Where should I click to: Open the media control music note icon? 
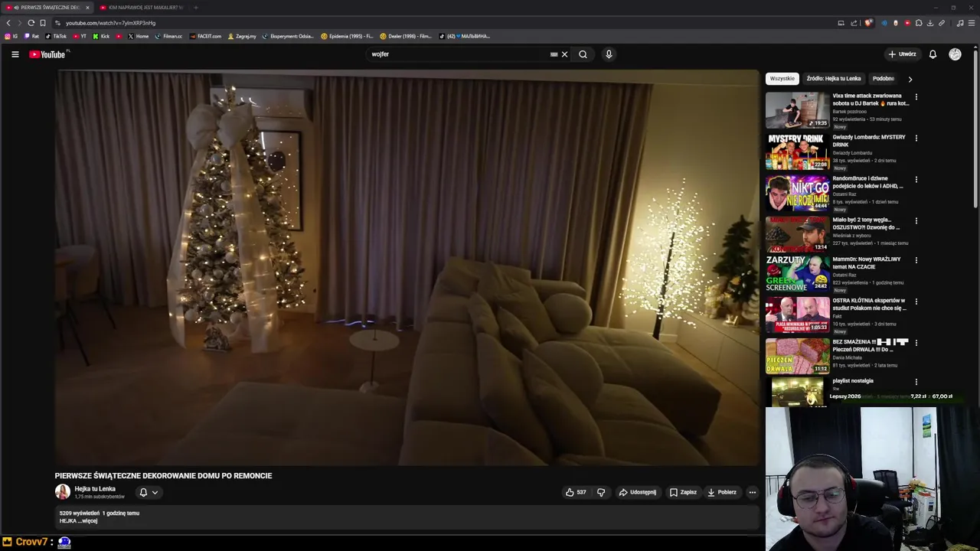pos(960,23)
